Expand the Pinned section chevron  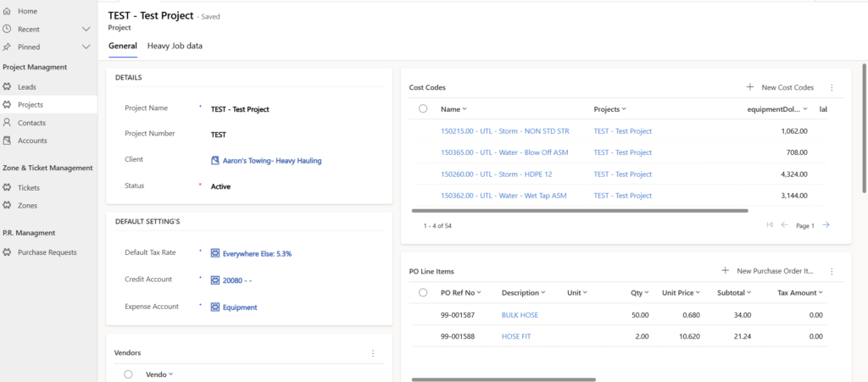click(86, 47)
